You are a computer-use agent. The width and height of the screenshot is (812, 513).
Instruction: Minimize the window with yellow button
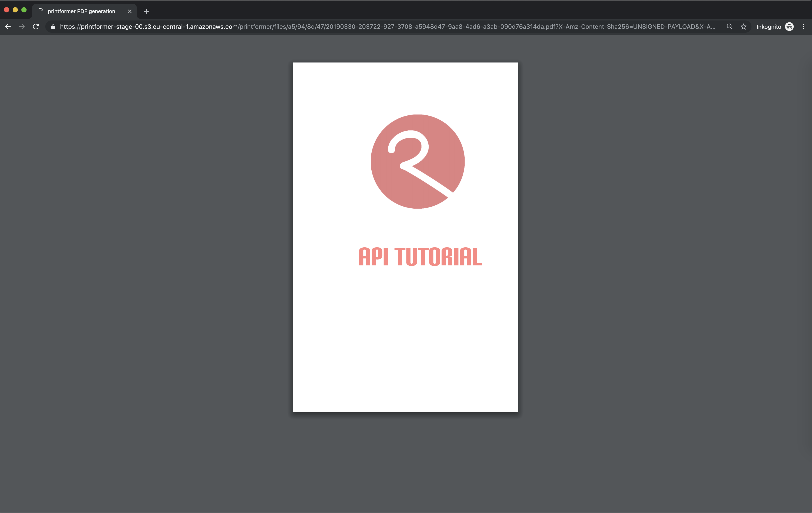click(x=15, y=10)
